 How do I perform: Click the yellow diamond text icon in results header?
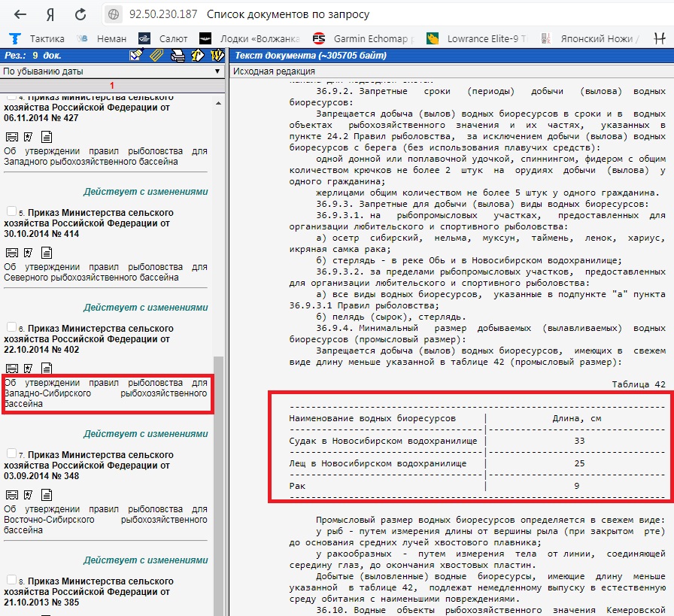[x=198, y=55]
